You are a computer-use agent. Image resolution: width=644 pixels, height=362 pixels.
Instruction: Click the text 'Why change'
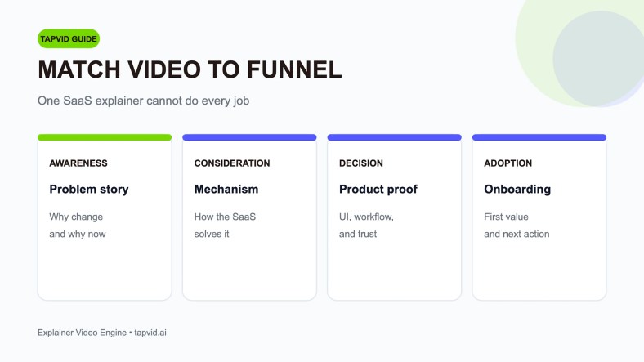[76, 217]
